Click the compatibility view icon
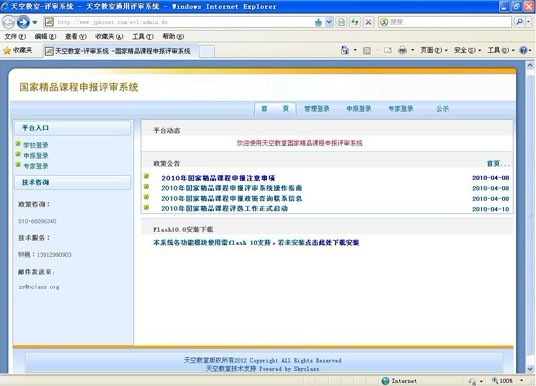 point(341,22)
